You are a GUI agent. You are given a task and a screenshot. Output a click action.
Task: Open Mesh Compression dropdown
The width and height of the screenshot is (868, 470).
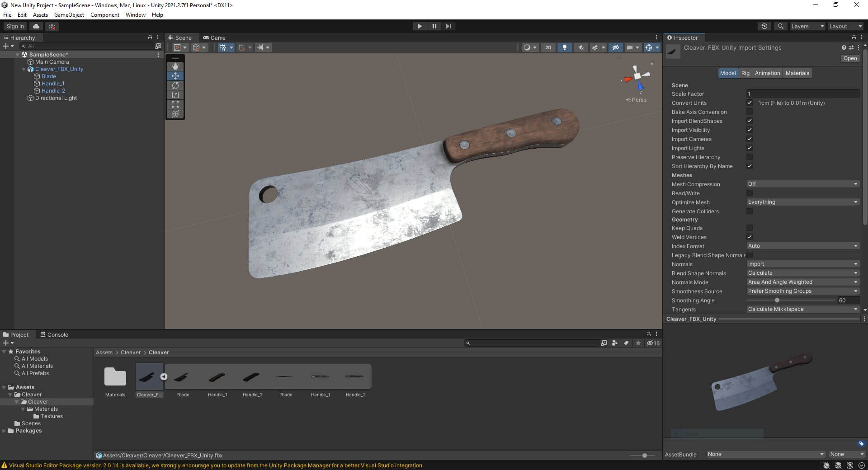tap(802, 184)
